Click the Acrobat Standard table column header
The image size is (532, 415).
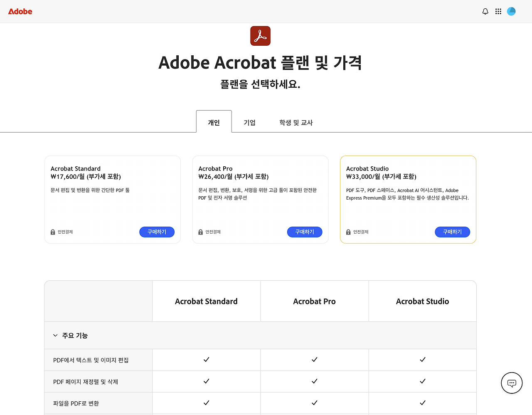pos(206,301)
